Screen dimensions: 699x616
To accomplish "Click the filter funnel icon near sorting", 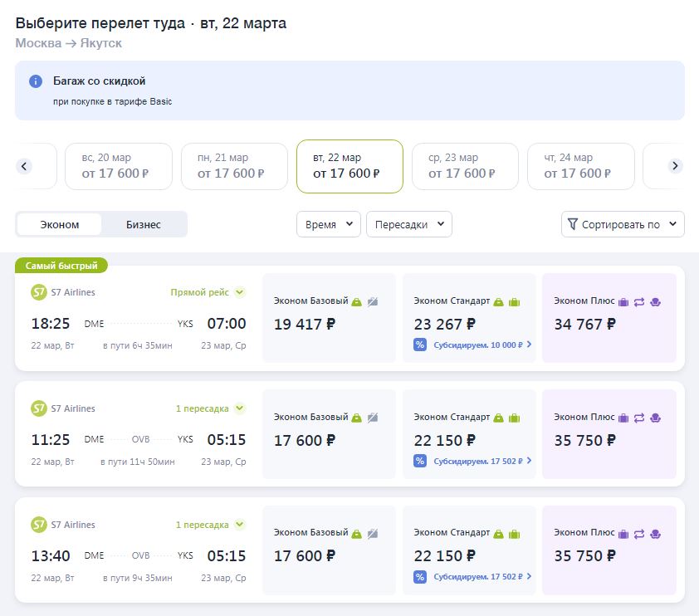I will tap(572, 224).
